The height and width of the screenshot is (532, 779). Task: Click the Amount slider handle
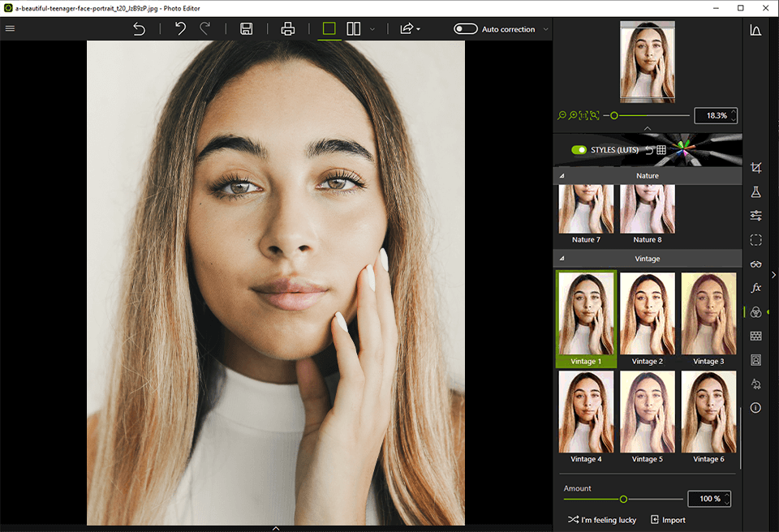click(x=623, y=499)
